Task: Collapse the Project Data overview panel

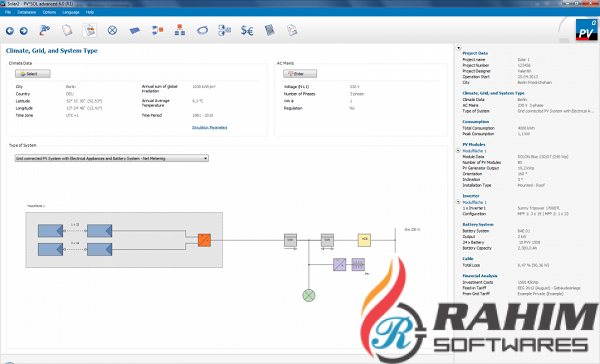Action: point(458,48)
